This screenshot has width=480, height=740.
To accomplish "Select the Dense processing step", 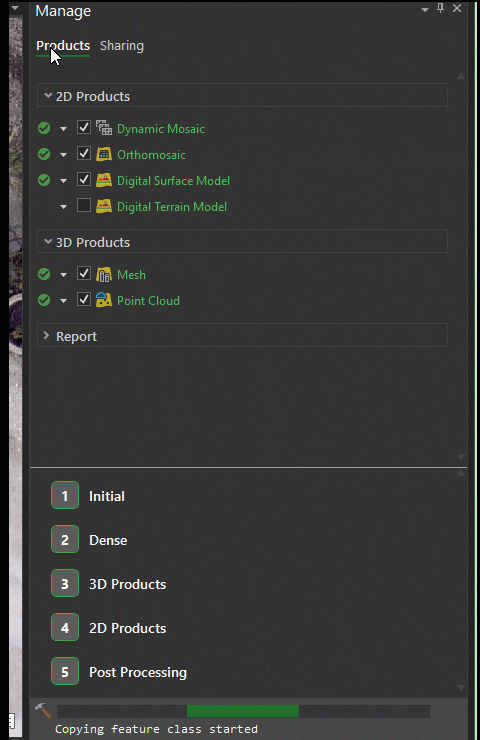I will tap(108, 540).
